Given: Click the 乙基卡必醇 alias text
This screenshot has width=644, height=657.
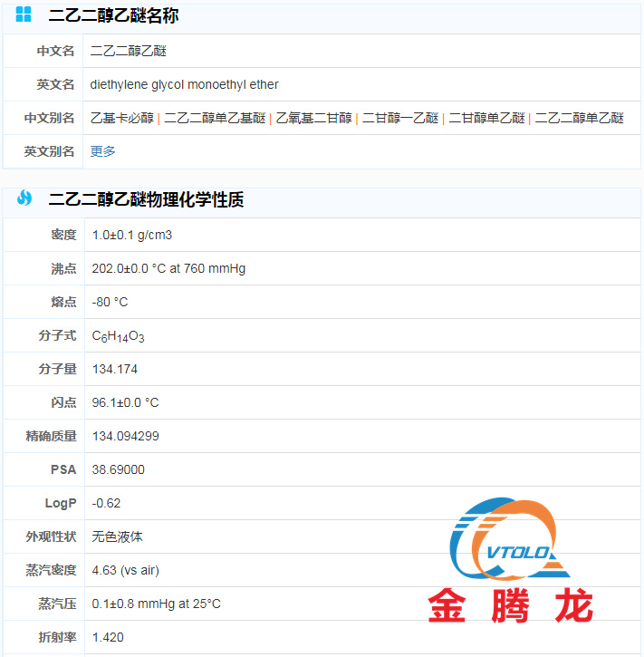Looking at the screenshot, I should 121,118.
